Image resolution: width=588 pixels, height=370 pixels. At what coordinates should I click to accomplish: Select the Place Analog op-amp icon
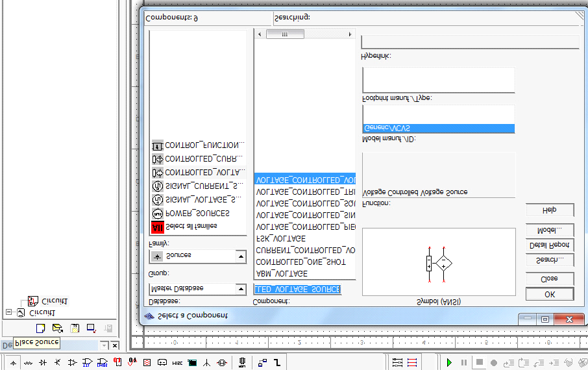pos(73,363)
